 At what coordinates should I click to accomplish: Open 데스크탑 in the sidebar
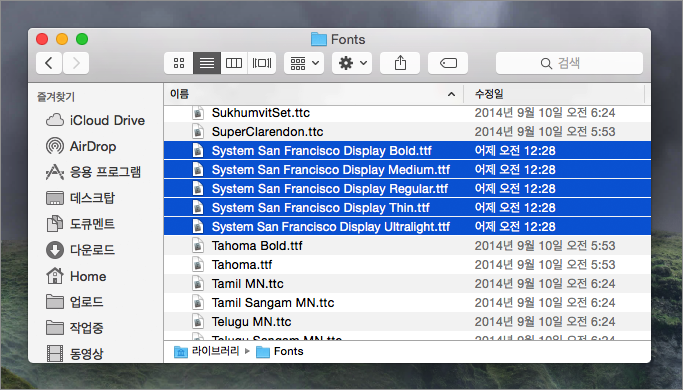coord(80,198)
